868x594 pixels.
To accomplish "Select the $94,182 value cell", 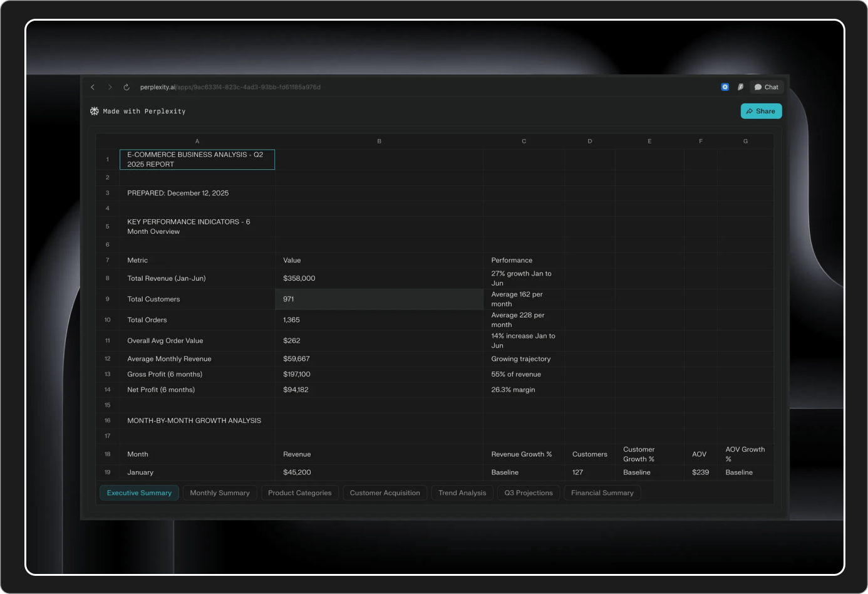I will click(379, 390).
